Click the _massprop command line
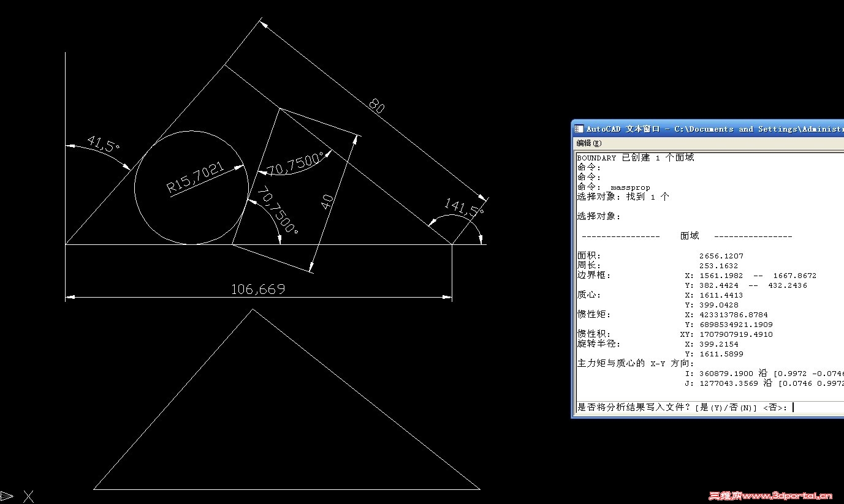This screenshot has height=504, width=844. tap(614, 187)
